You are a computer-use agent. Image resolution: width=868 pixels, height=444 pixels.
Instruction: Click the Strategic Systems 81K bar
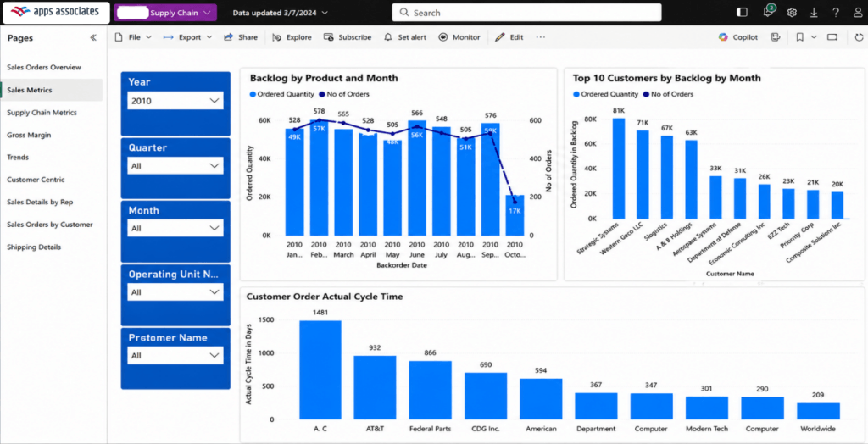[619, 169]
